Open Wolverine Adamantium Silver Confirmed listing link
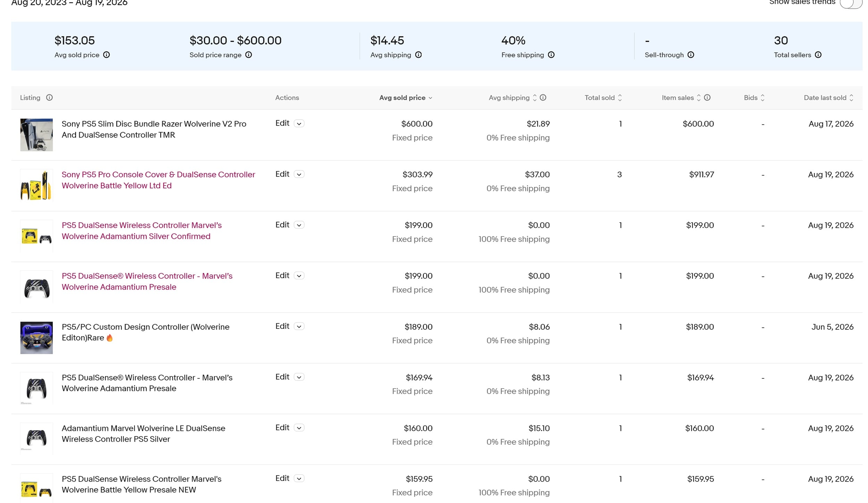Viewport: 868px width, 503px height. pyautogui.click(x=142, y=231)
